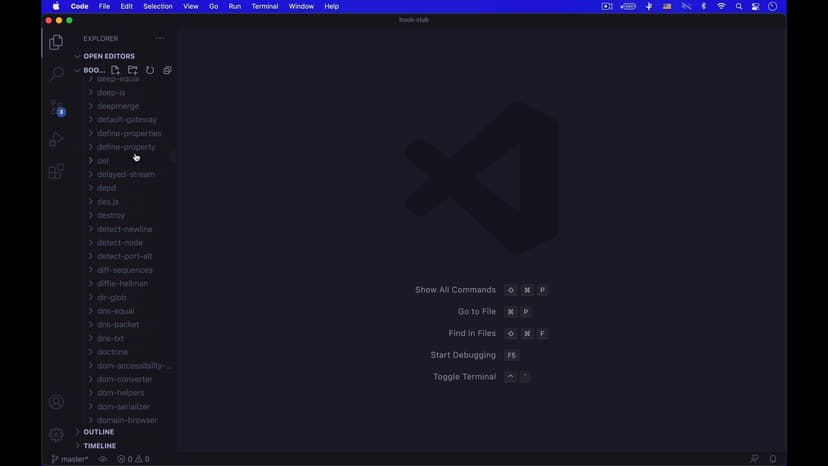The width and height of the screenshot is (828, 466).
Task: Open the Search view in activity bar
Action: [56, 74]
